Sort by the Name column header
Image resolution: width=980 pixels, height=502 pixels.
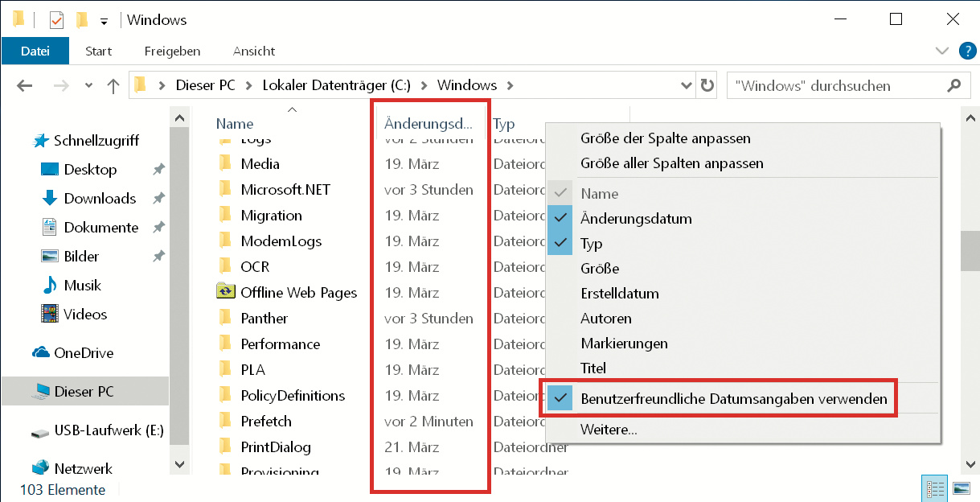coord(235,124)
